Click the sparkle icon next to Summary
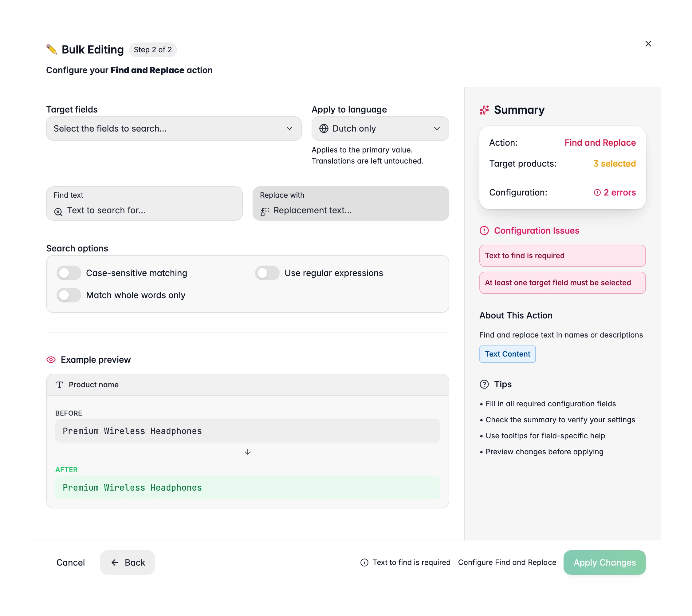The height and width of the screenshot is (616, 692). click(x=484, y=110)
